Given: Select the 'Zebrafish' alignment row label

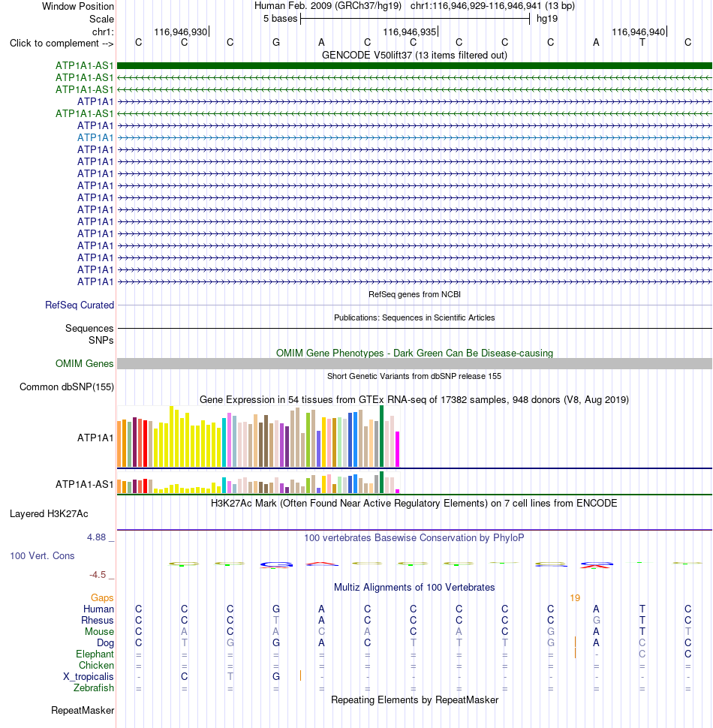Looking at the screenshot, I should 94,687.
